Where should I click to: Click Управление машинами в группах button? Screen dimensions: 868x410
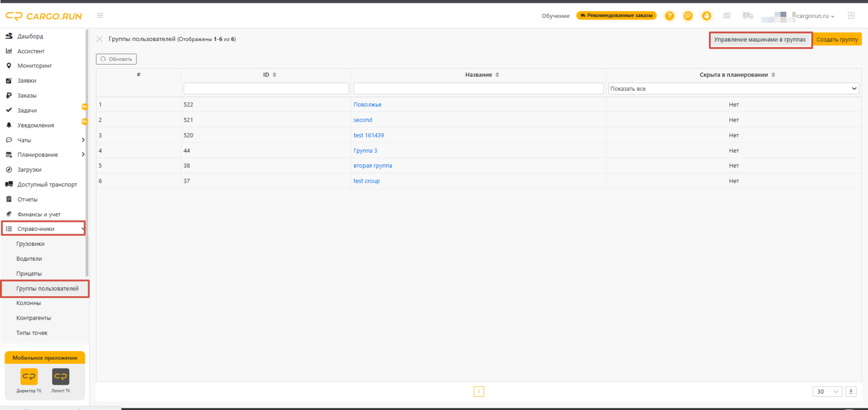[760, 40]
